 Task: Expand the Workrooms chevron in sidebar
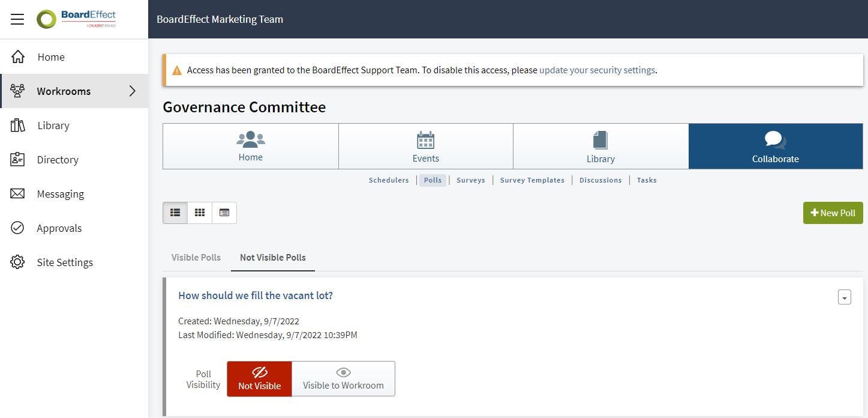coord(133,91)
